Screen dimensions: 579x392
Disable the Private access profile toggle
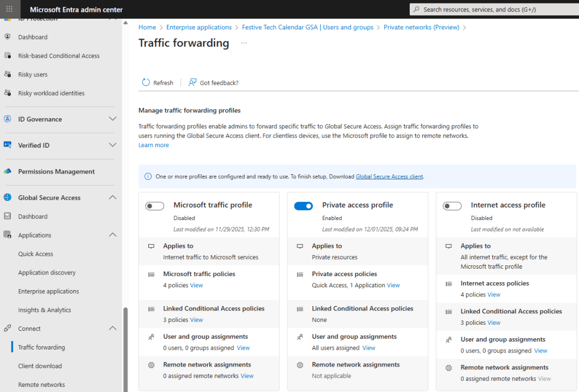click(x=303, y=206)
